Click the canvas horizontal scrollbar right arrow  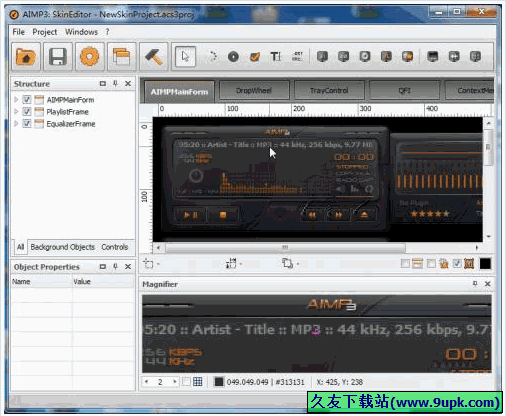tap(477, 247)
